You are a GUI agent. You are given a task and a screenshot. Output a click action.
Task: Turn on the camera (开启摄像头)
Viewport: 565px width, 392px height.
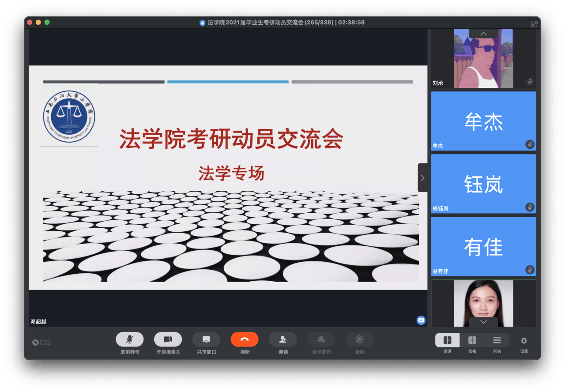tap(168, 339)
